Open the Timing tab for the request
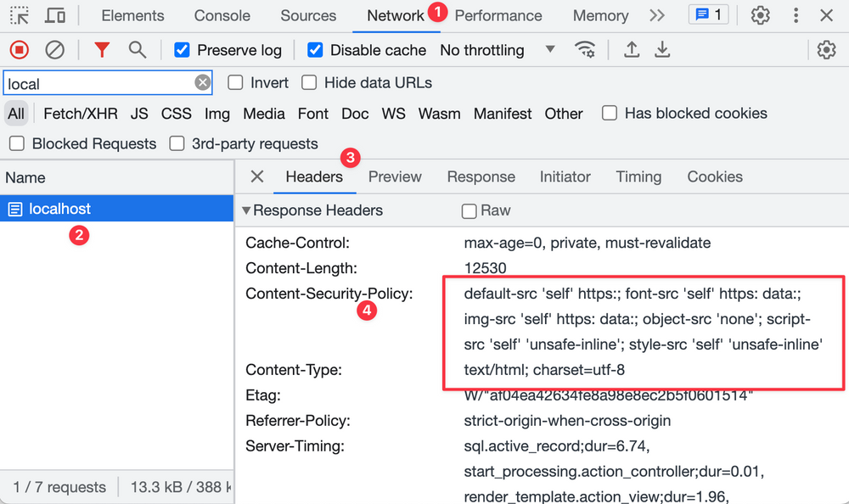The width and height of the screenshot is (849, 504). coord(638,176)
